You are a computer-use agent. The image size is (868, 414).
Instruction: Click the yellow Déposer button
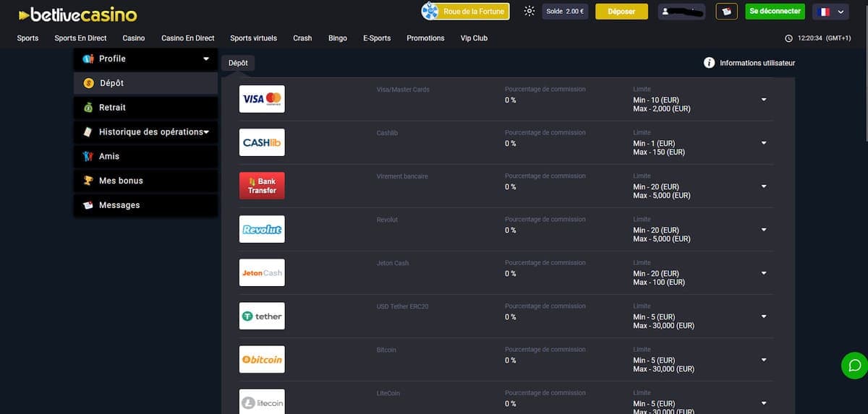(x=621, y=12)
